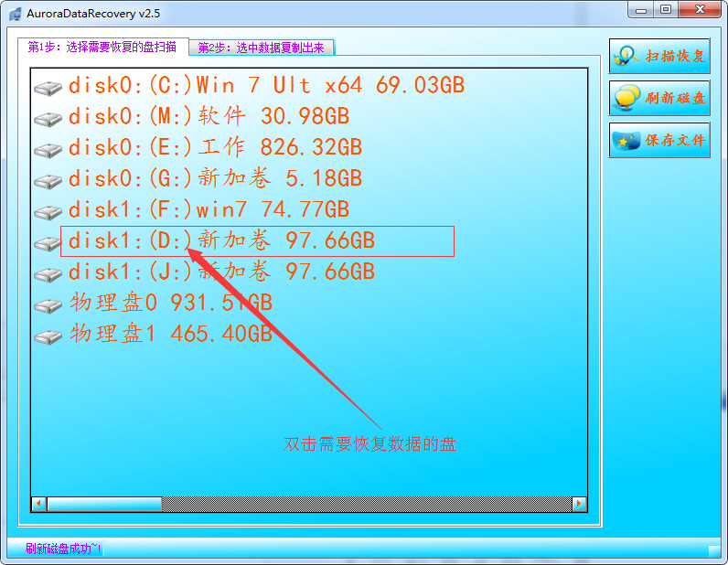Screen dimensions: 728x565
Task: Click the drive icon beside disk1 (D:) 新加卷
Action: pyautogui.click(x=48, y=243)
